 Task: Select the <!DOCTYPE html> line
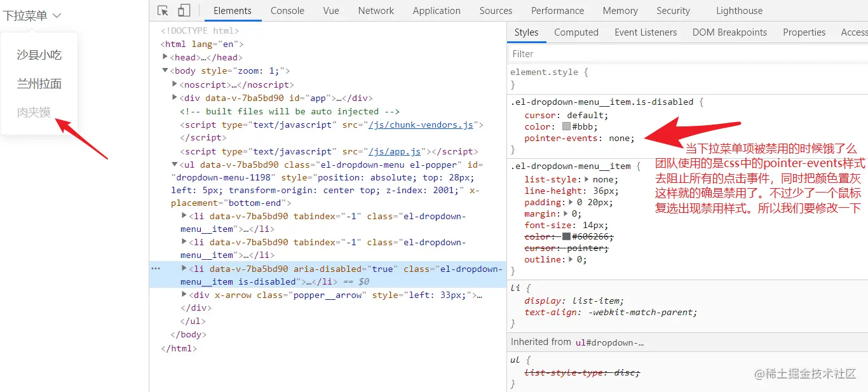point(200,30)
